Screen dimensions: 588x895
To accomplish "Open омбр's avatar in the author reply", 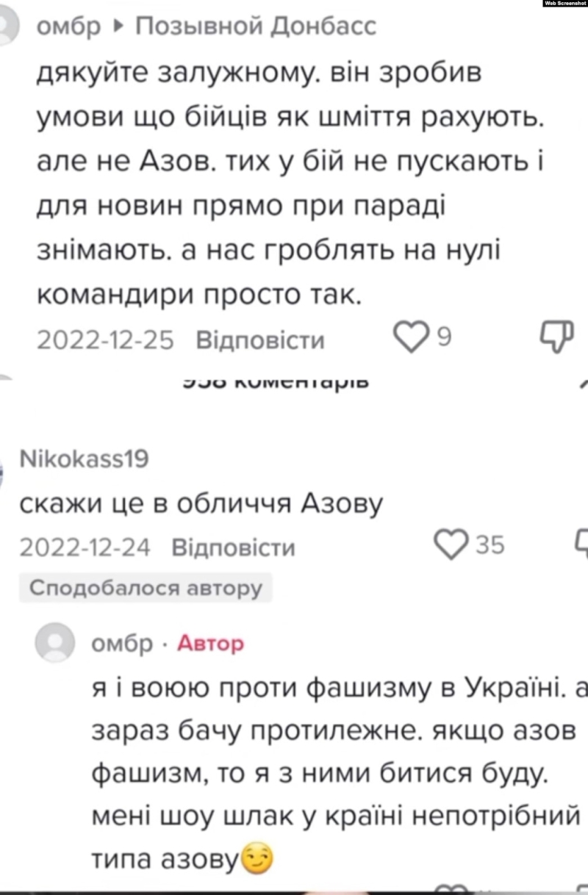I will pyautogui.click(x=55, y=644).
